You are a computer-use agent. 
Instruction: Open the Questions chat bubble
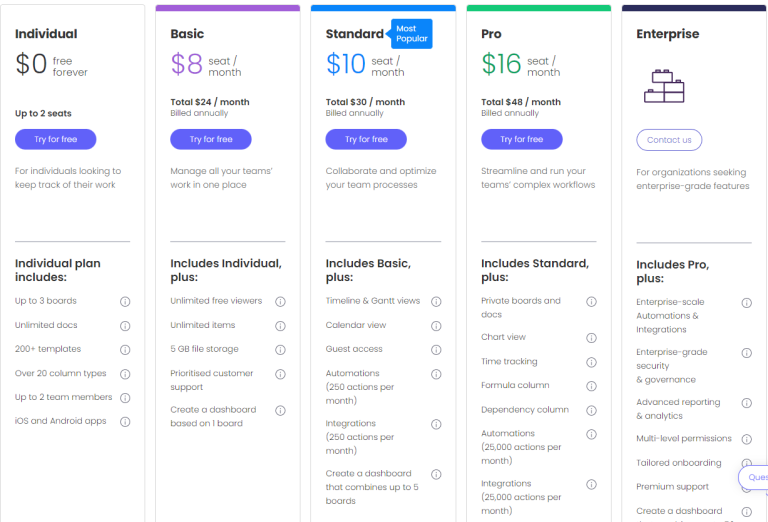point(753,477)
